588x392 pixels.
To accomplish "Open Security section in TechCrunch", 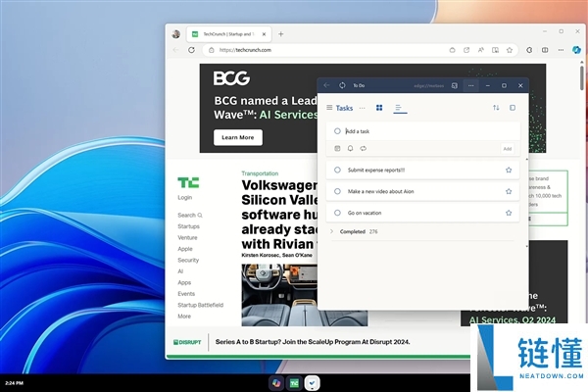I will tap(188, 260).
